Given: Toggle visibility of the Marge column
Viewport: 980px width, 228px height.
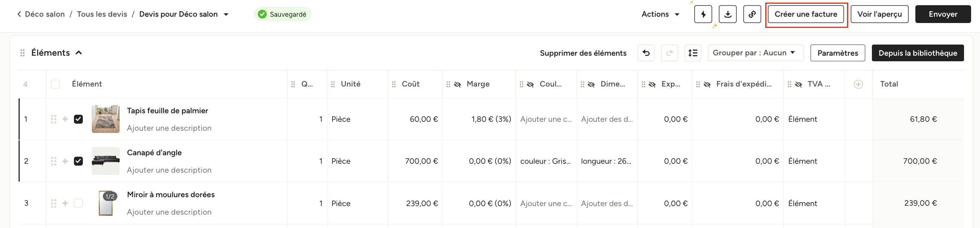Looking at the screenshot, I should [458, 84].
